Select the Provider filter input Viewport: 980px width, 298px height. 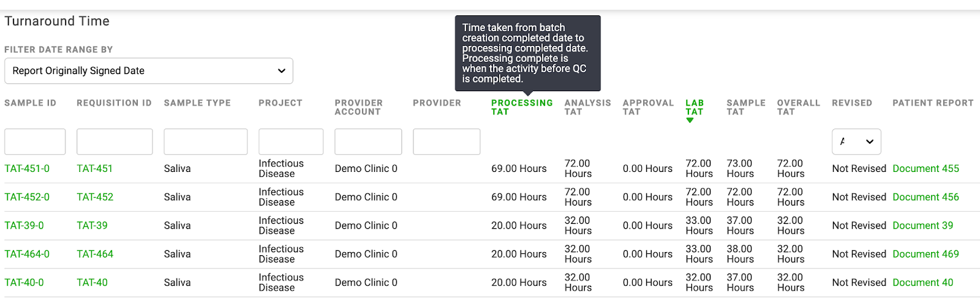[447, 141]
